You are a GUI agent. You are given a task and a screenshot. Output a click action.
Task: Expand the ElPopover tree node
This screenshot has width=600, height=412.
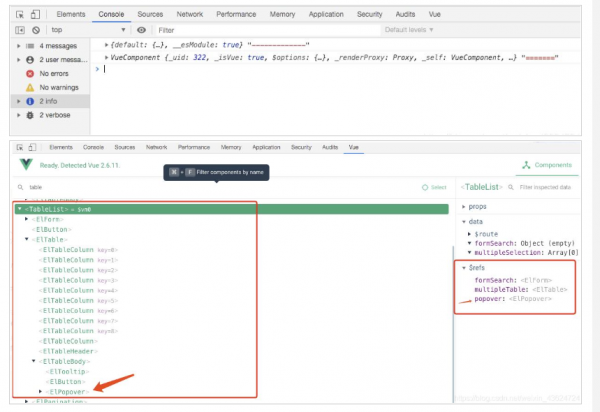click(x=41, y=391)
